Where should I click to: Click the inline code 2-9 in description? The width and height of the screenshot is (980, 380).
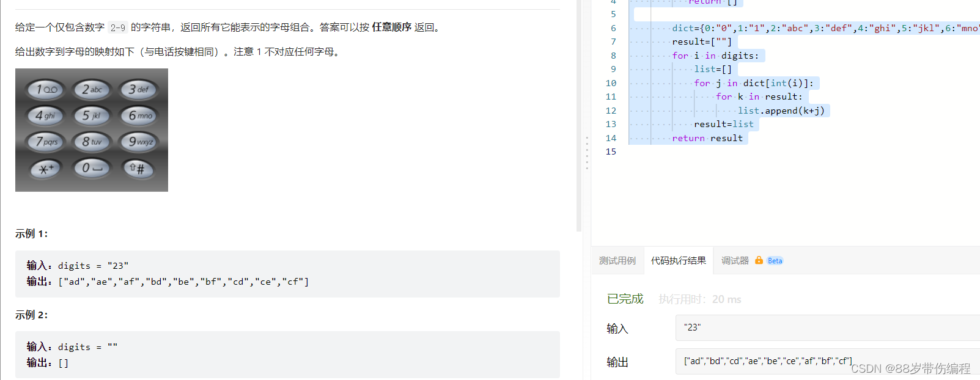tap(118, 27)
